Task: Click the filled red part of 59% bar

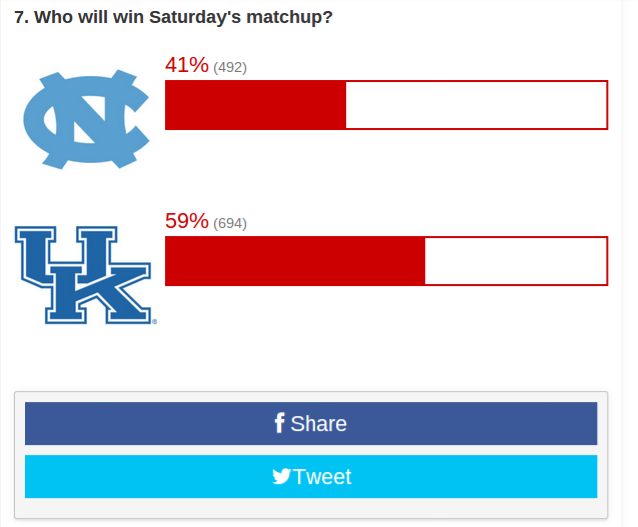Action: point(295,261)
